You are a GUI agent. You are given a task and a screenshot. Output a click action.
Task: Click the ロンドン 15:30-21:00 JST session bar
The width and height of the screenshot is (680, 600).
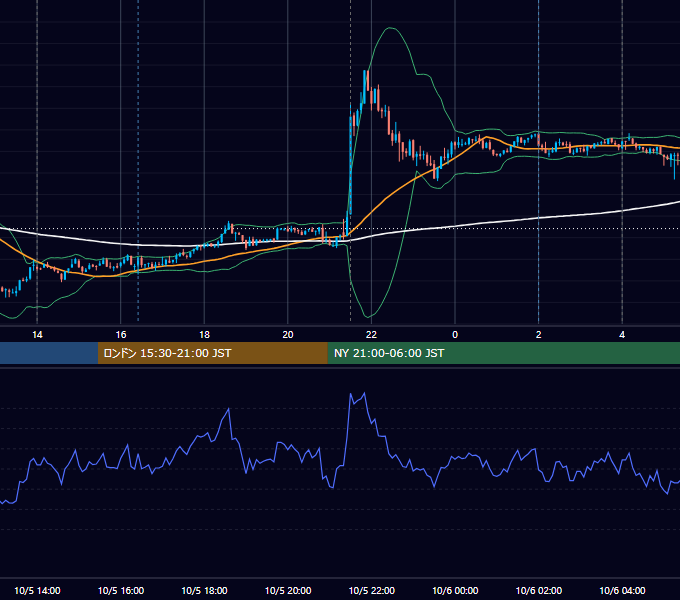(212, 353)
